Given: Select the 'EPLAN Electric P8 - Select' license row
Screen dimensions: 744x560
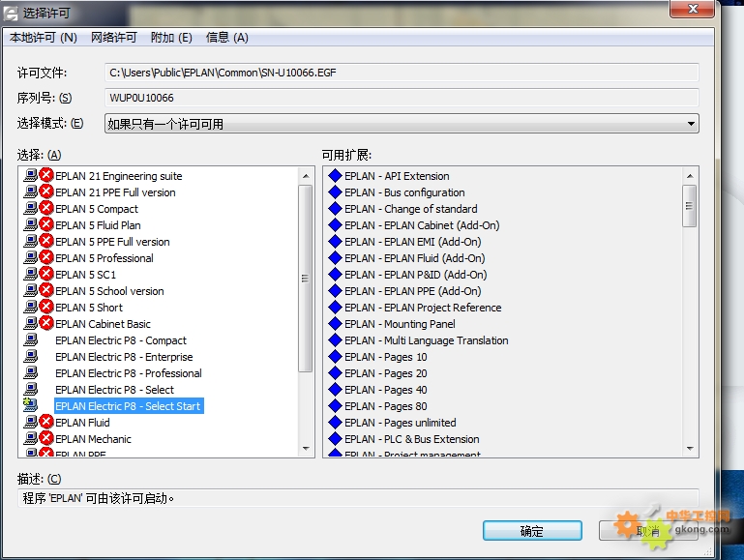Looking at the screenshot, I should tap(114, 390).
